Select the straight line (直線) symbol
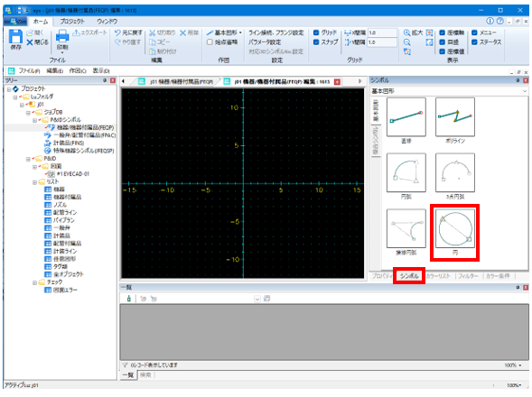 click(406, 117)
